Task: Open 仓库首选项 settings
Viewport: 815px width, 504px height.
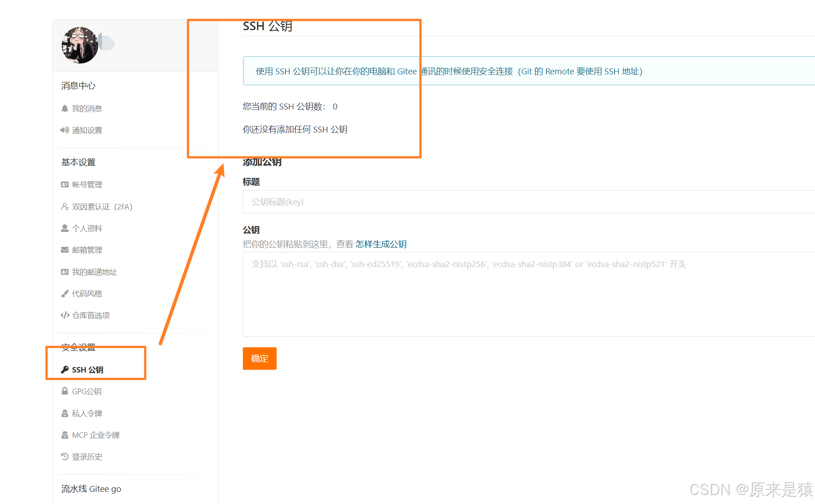Action: point(91,315)
